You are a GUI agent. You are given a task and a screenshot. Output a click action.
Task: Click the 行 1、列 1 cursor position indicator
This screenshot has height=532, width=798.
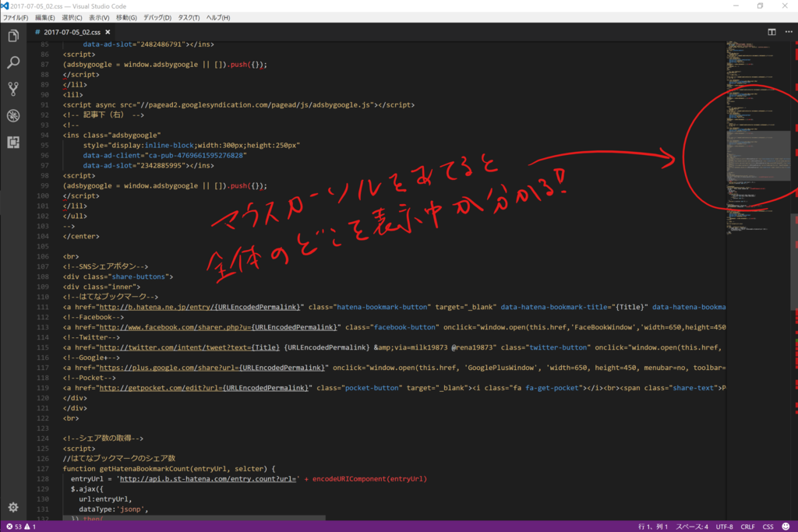(x=653, y=527)
